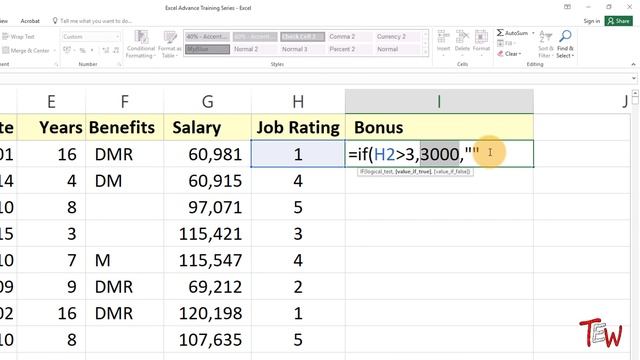Viewport: 640px width, 360px height.
Task: Apply second Accent style swatch
Action: [x=255, y=37]
